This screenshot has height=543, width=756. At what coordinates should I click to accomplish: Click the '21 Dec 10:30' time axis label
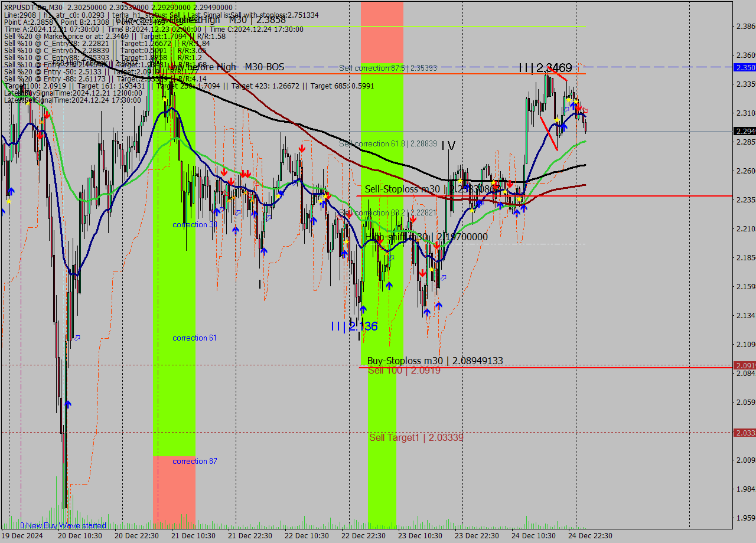pos(194,536)
